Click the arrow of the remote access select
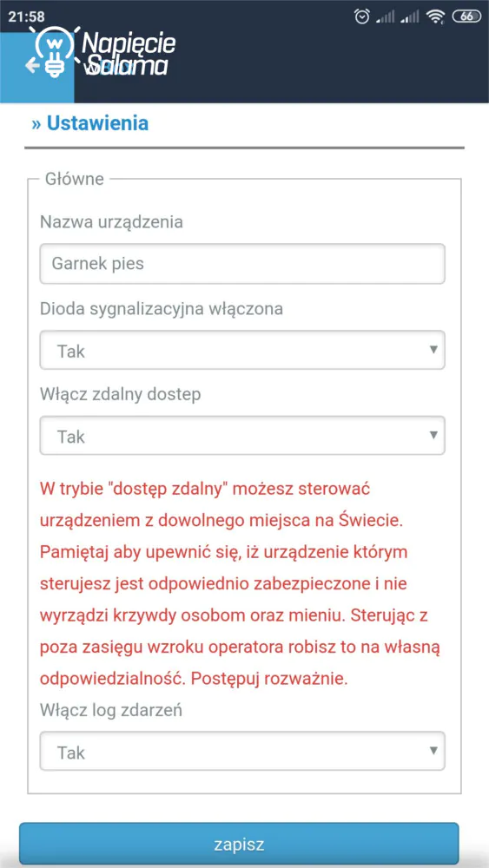 click(x=433, y=435)
